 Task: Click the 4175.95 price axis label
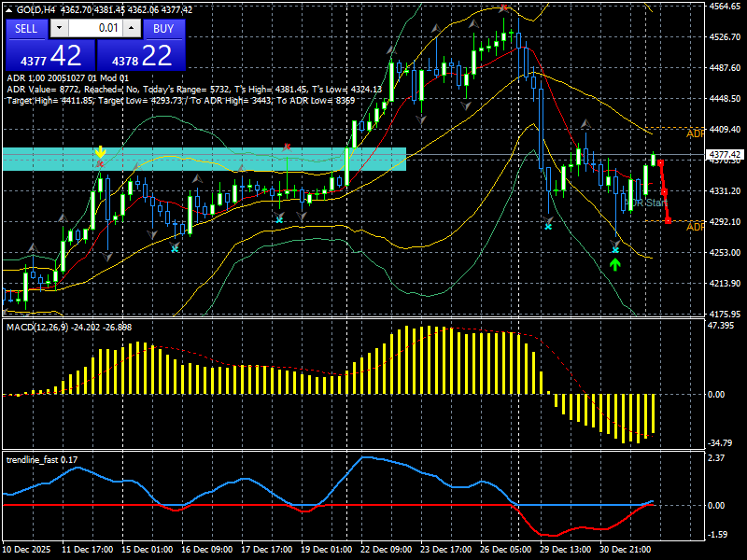[x=726, y=314]
